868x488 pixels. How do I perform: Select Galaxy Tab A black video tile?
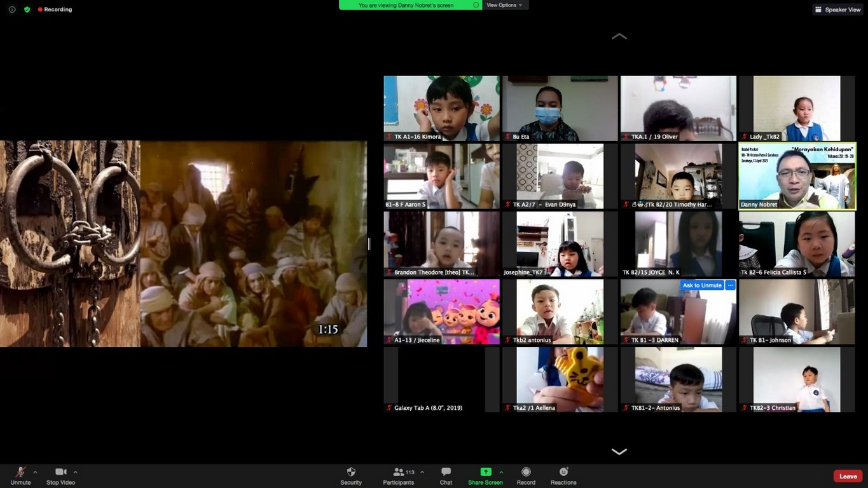(x=441, y=379)
